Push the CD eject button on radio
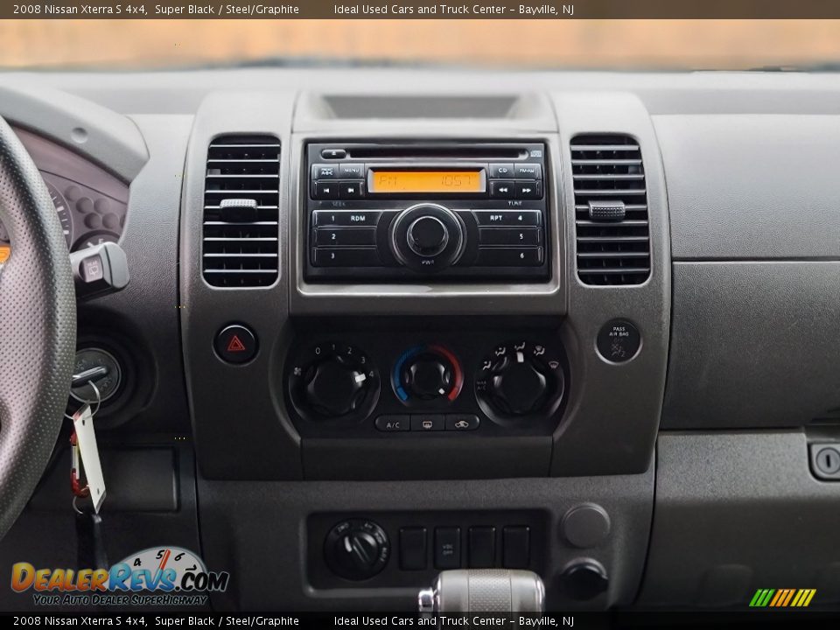840x630 pixels. 333,154
